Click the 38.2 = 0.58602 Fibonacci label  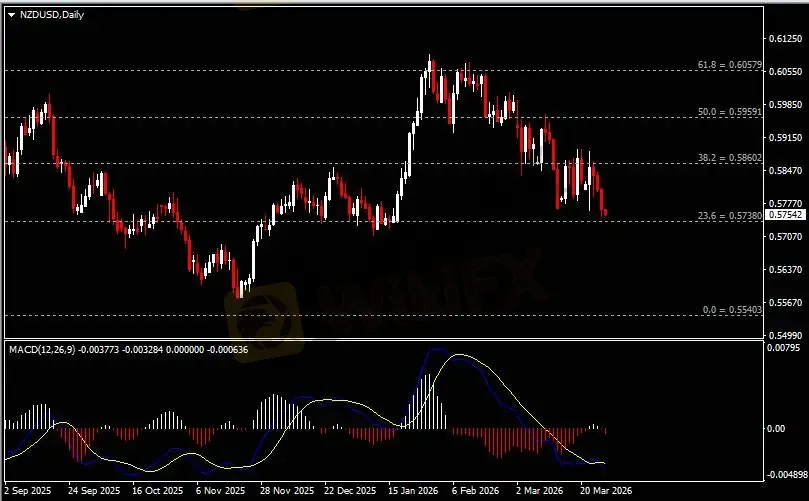tap(730, 158)
